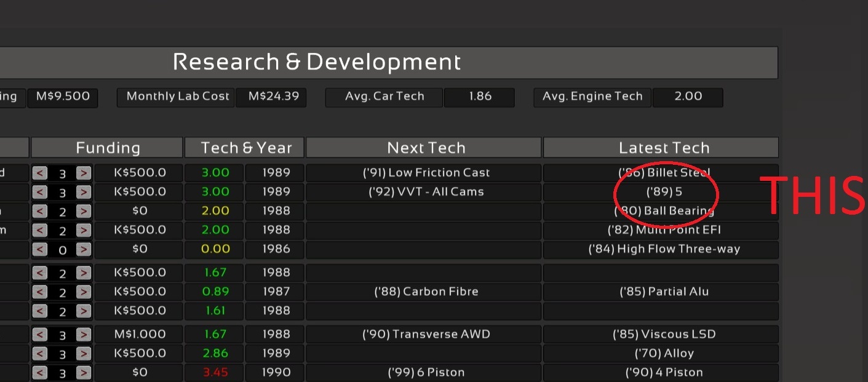Decrease funding in the Low Friction Cast row

coord(40,173)
